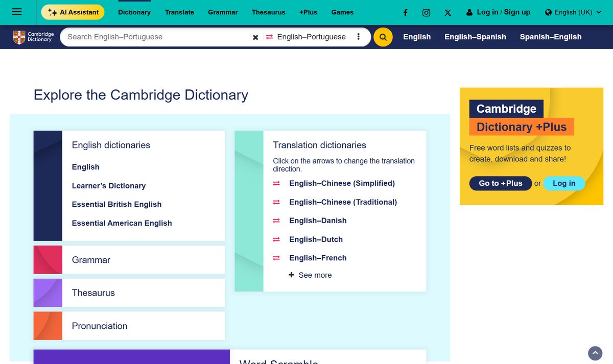
Task: Click Go to +Plus button
Action: pyautogui.click(x=501, y=183)
